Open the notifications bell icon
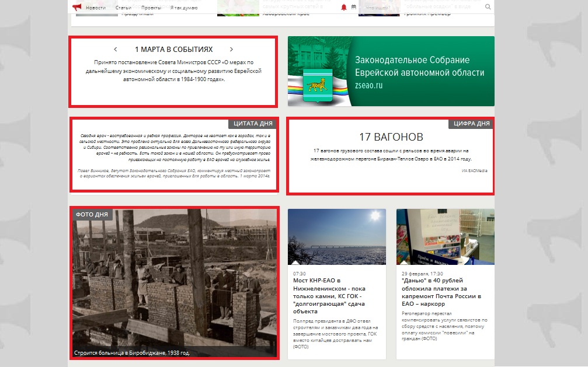 (x=344, y=7)
